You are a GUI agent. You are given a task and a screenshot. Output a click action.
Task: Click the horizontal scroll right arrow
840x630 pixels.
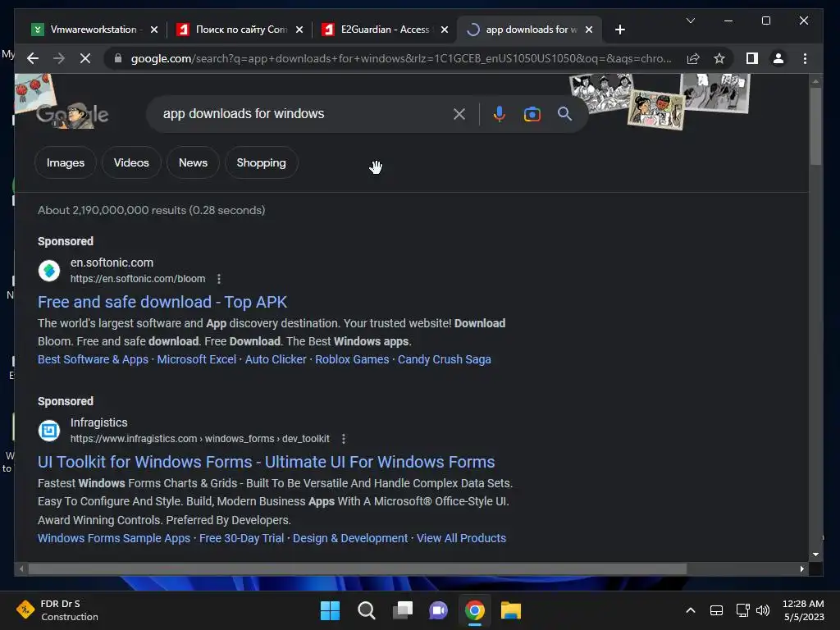[802, 569]
